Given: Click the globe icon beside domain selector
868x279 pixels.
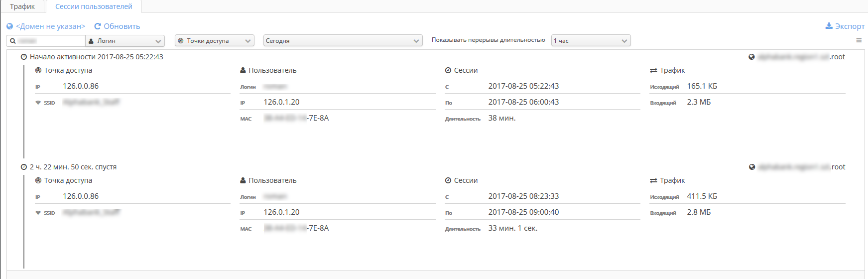Looking at the screenshot, I should coord(9,26).
